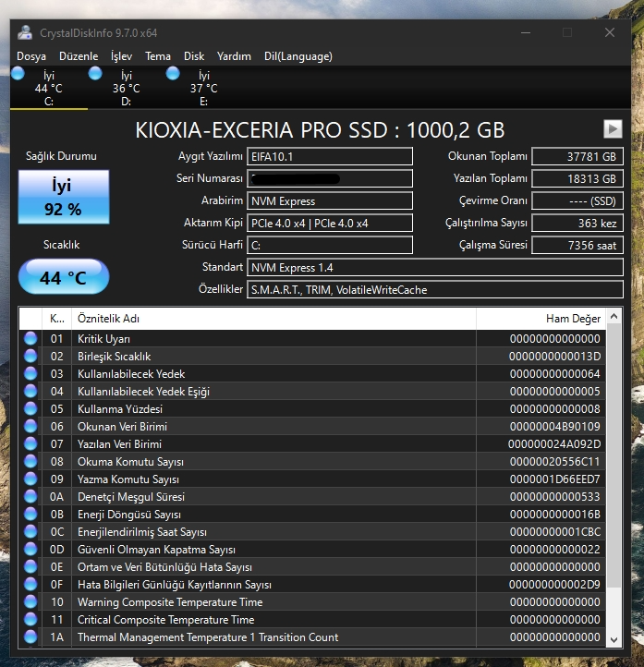Open the Dosya menu
Screen dimensions: 644x667
click(31, 56)
